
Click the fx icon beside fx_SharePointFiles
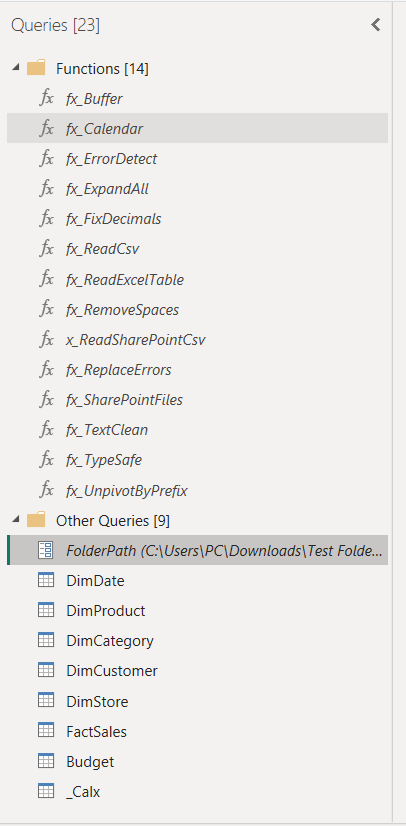[46, 399]
